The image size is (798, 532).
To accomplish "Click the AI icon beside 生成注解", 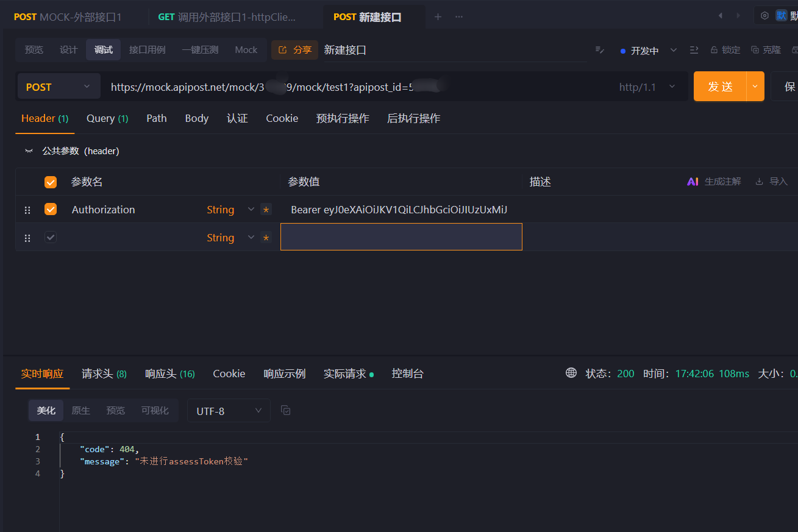I will pyautogui.click(x=693, y=182).
